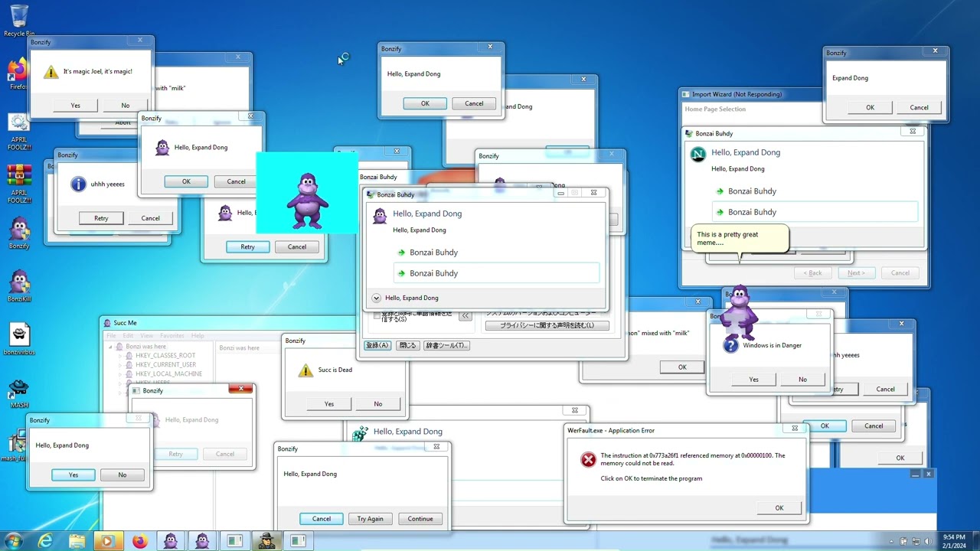Open the Help menu in Succ Me
980x551 pixels.
198,336
